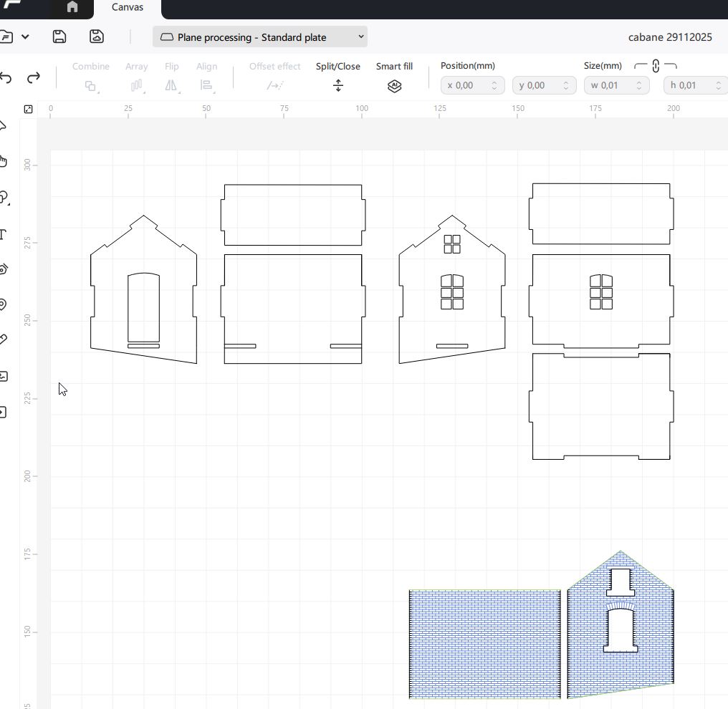Viewport: 728px width, 709px height.
Task: Click Split/Close tool
Action: [x=337, y=85]
